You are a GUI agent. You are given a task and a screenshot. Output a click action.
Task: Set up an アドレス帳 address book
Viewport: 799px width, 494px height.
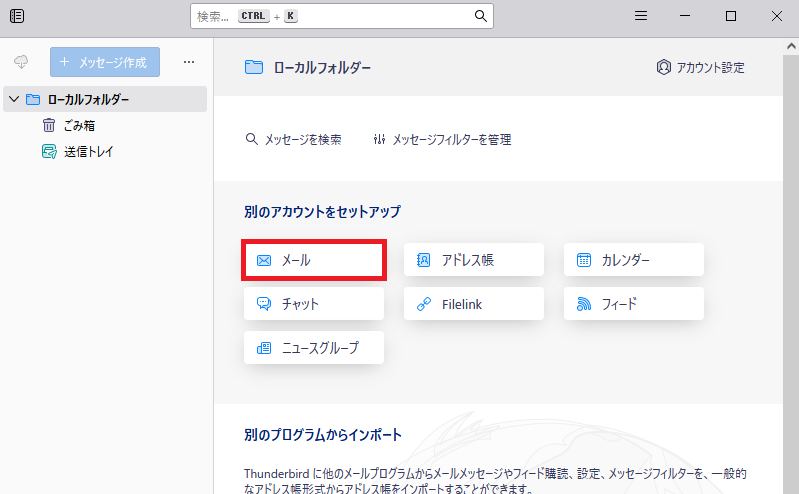[474, 260]
